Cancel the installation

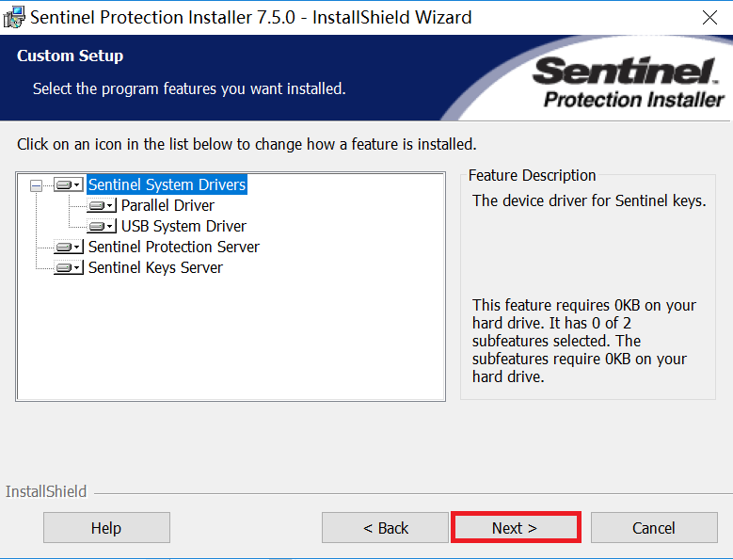click(x=654, y=528)
